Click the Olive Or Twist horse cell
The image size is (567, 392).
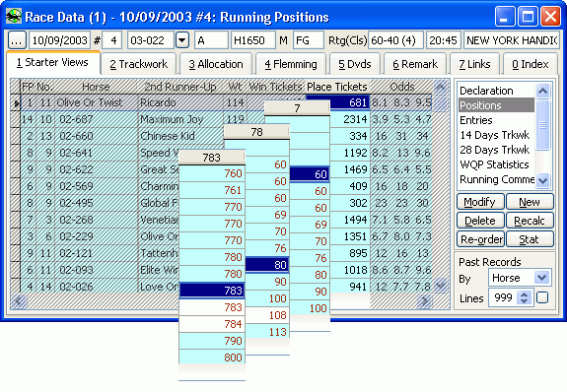point(96,102)
